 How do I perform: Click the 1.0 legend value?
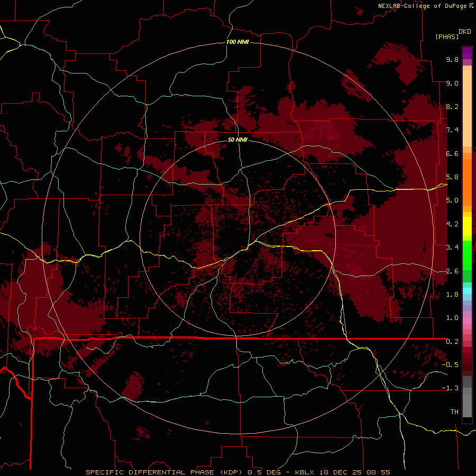coord(452,318)
